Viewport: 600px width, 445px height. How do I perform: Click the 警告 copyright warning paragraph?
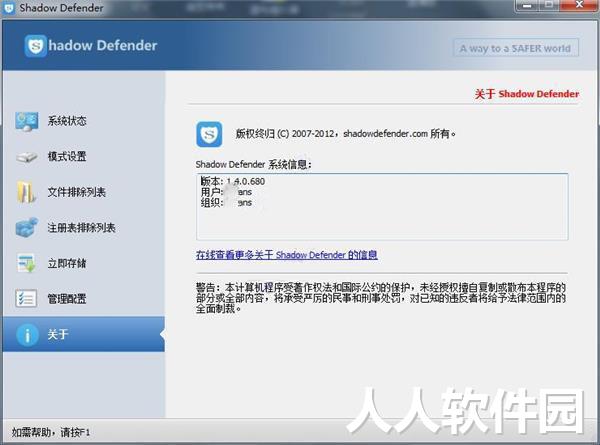[381, 298]
